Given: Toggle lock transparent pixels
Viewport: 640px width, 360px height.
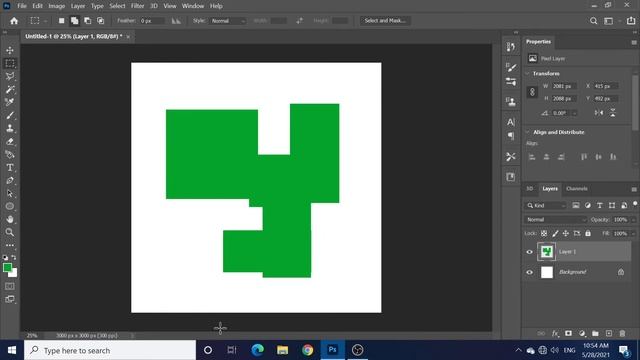Looking at the screenshot, I should 544,233.
